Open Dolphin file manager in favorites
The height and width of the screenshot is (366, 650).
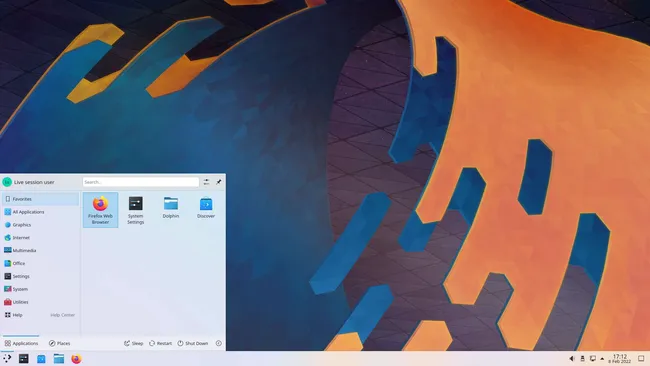point(171,208)
